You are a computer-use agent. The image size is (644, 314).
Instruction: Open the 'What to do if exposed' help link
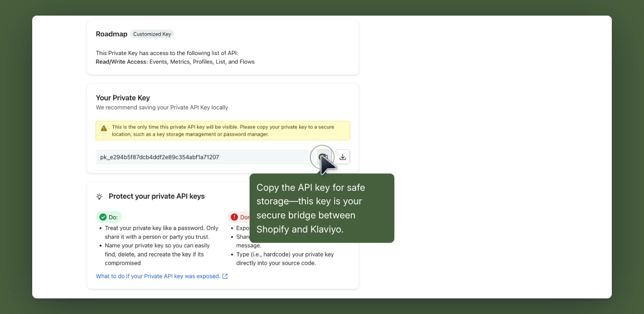point(157,276)
